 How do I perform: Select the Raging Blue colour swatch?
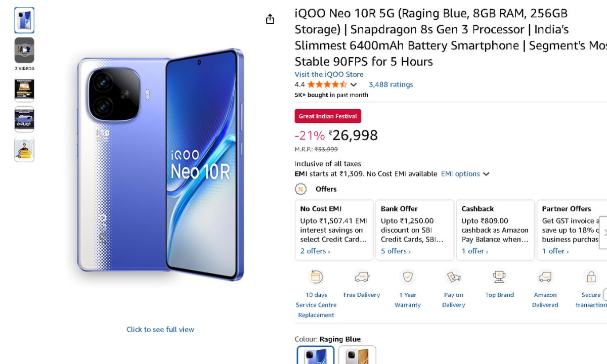pos(316,355)
